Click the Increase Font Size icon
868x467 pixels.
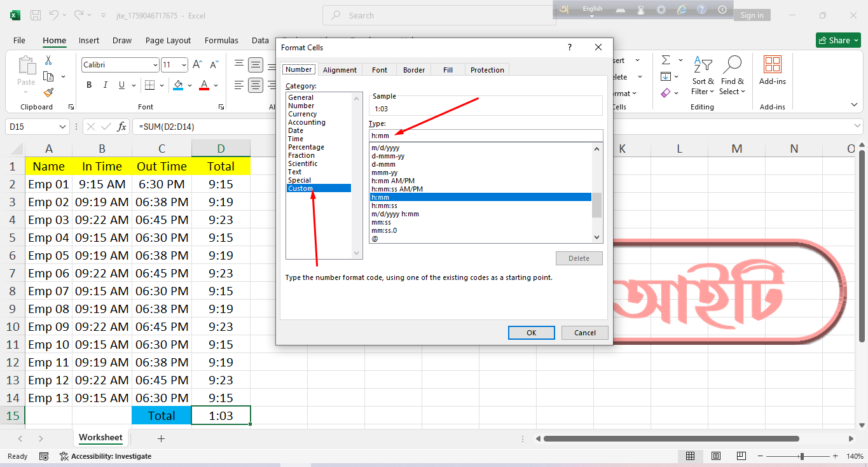coord(197,65)
